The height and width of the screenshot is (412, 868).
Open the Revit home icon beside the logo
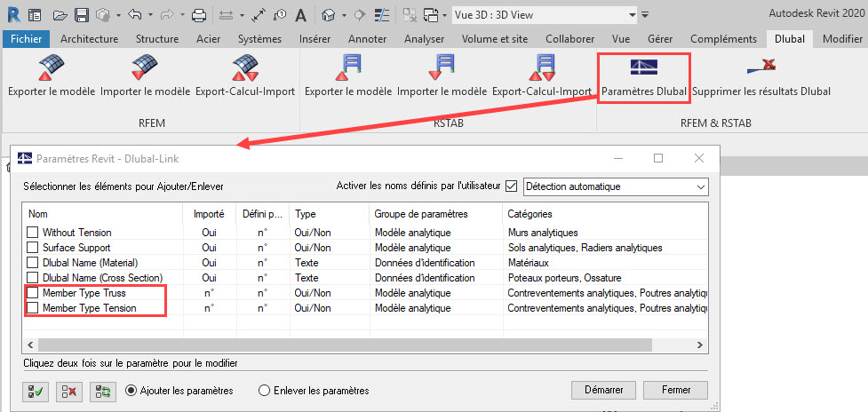(35, 15)
